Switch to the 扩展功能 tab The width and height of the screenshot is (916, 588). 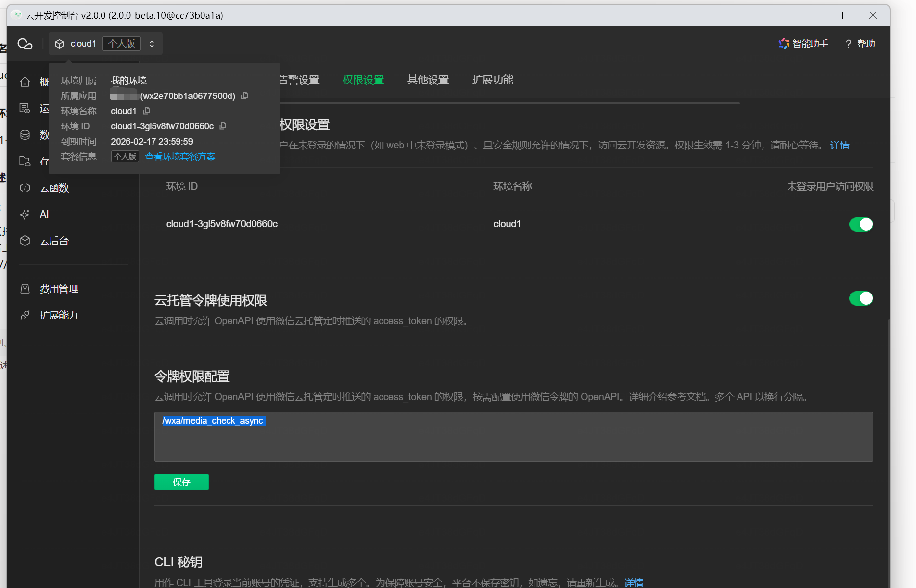[492, 80]
